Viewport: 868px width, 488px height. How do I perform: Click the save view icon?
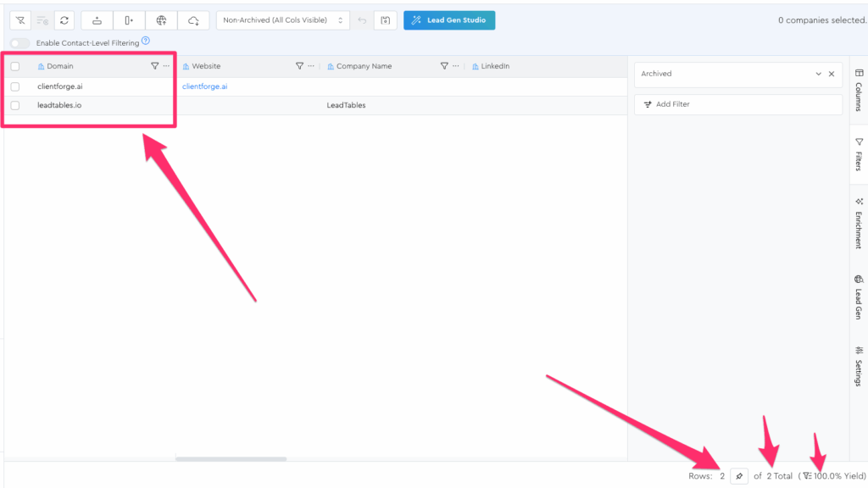(x=385, y=20)
